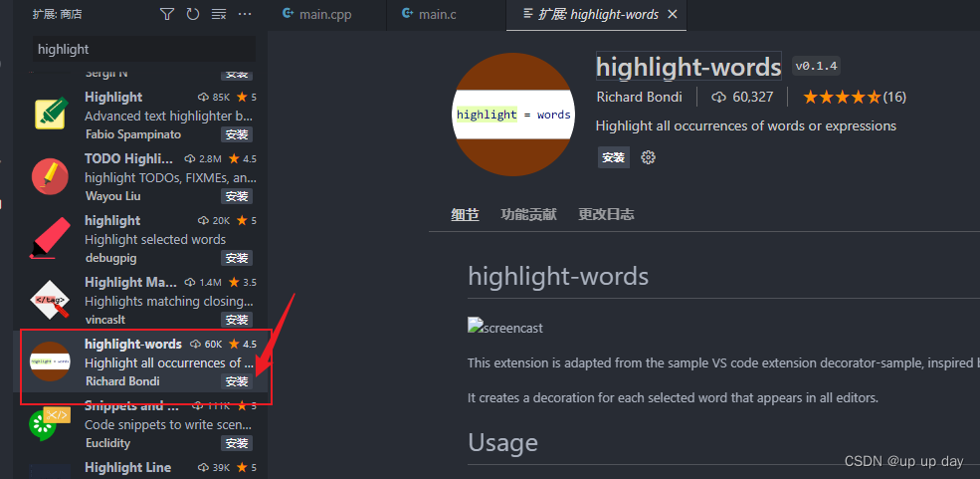This screenshot has width=980, height=479.
Task: Open the 细节 details tab
Action: 465,215
